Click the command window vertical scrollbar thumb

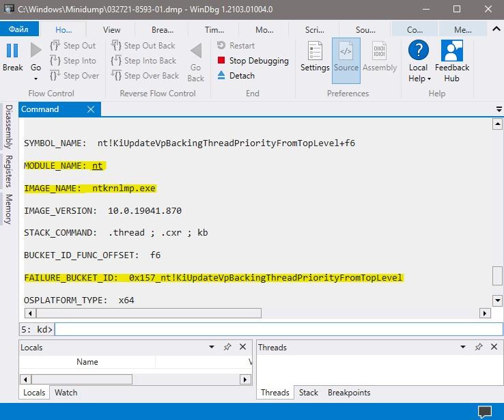(497, 276)
